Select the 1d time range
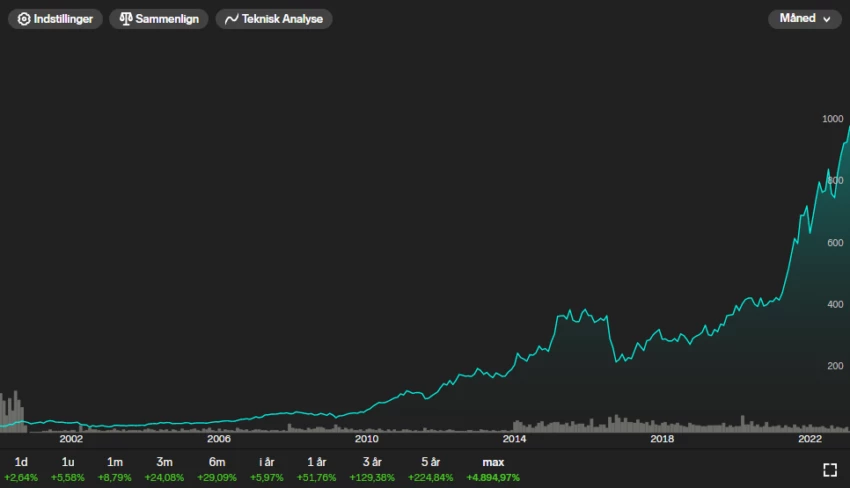Image resolution: width=850 pixels, height=488 pixels. 21,469
